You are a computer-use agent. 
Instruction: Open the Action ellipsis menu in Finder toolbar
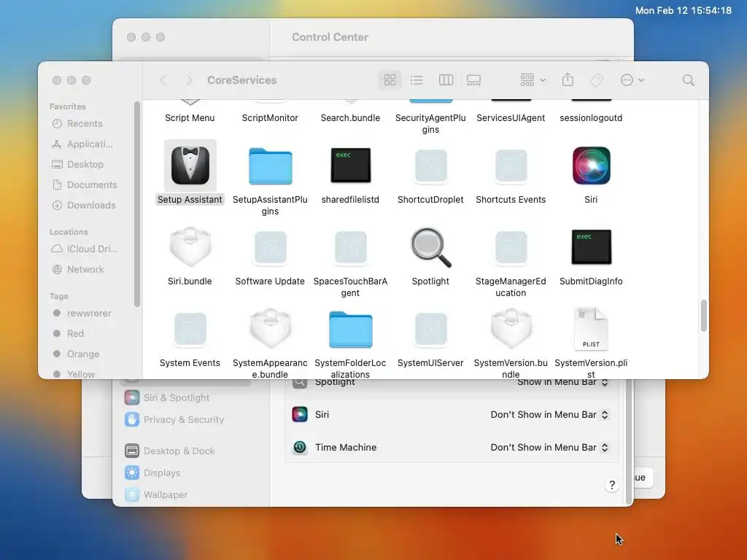632,80
